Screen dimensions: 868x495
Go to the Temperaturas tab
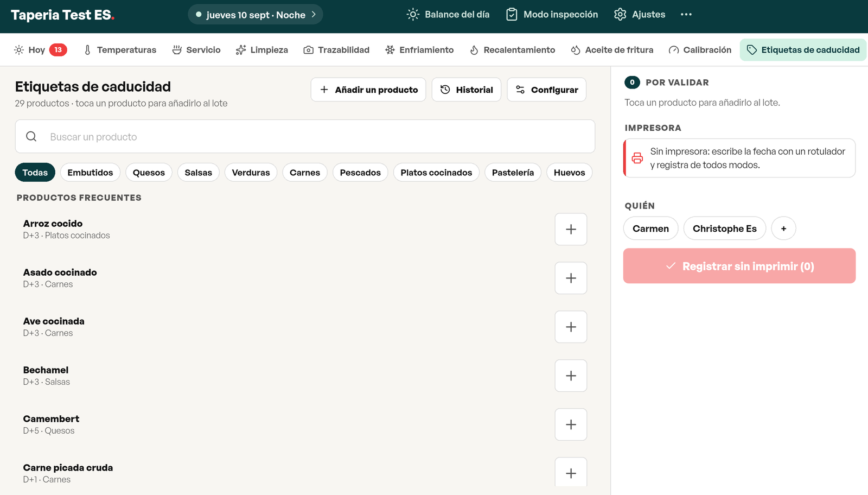tap(120, 50)
